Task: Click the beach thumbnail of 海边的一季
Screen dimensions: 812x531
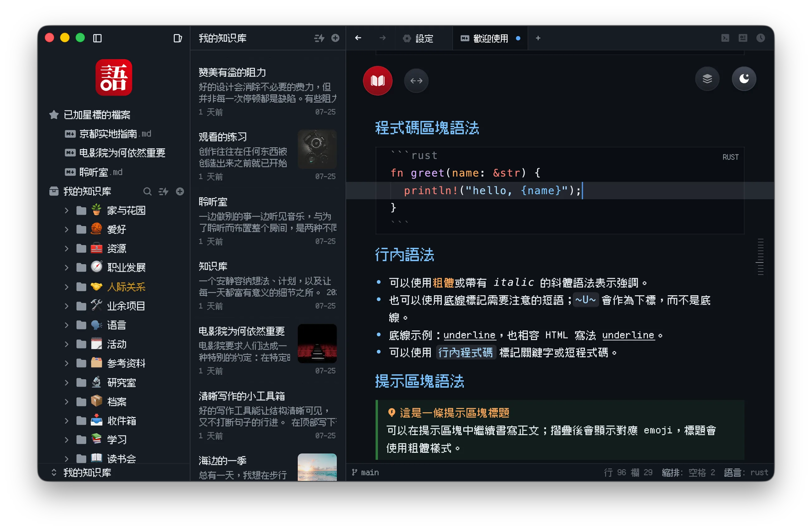Action: (x=317, y=467)
